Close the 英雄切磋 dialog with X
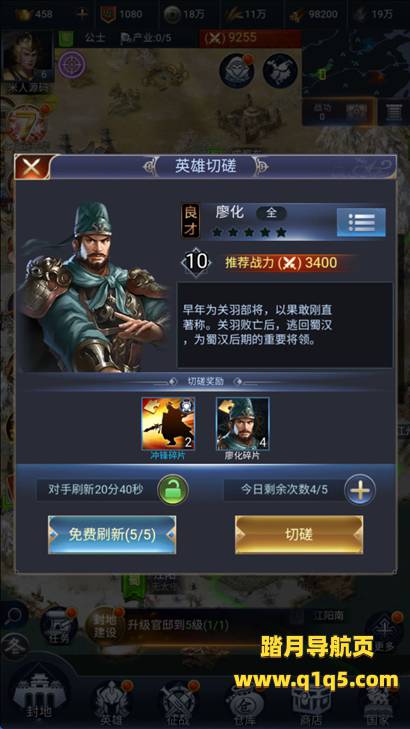Image resolution: width=410 pixels, height=729 pixels. [31, 167]
